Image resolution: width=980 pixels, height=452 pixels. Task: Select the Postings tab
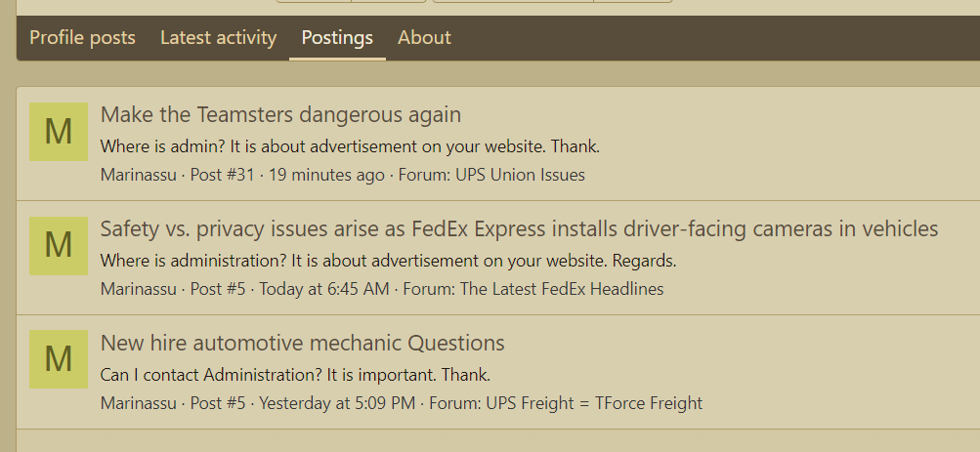(337, 37)
